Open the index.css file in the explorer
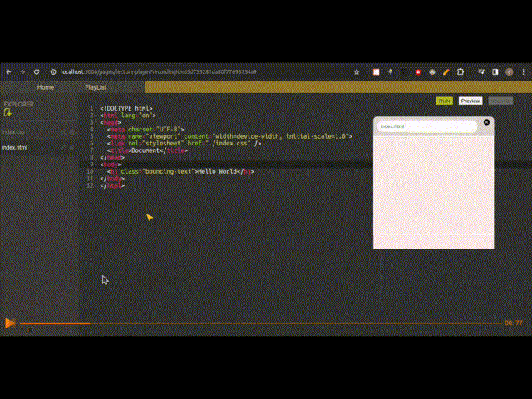532x399 pixels. click(x=13, y=132)
